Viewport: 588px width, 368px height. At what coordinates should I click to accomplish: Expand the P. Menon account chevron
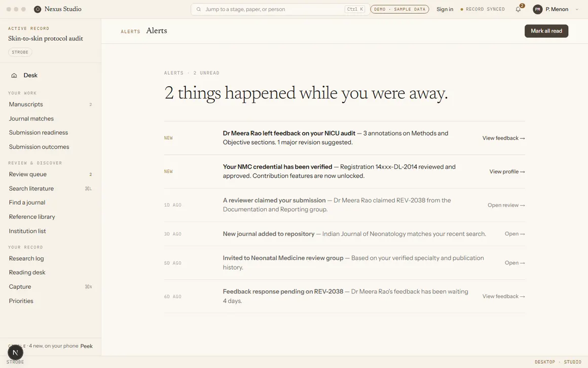tap(577, 9)
